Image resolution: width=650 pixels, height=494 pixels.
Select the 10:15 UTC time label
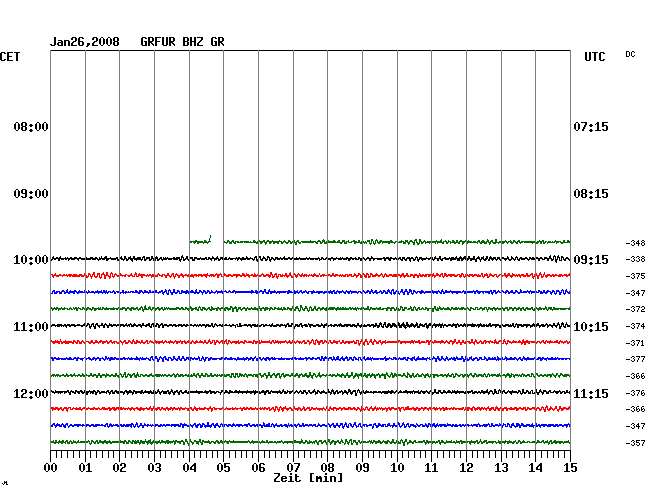(x=591, y=327)
